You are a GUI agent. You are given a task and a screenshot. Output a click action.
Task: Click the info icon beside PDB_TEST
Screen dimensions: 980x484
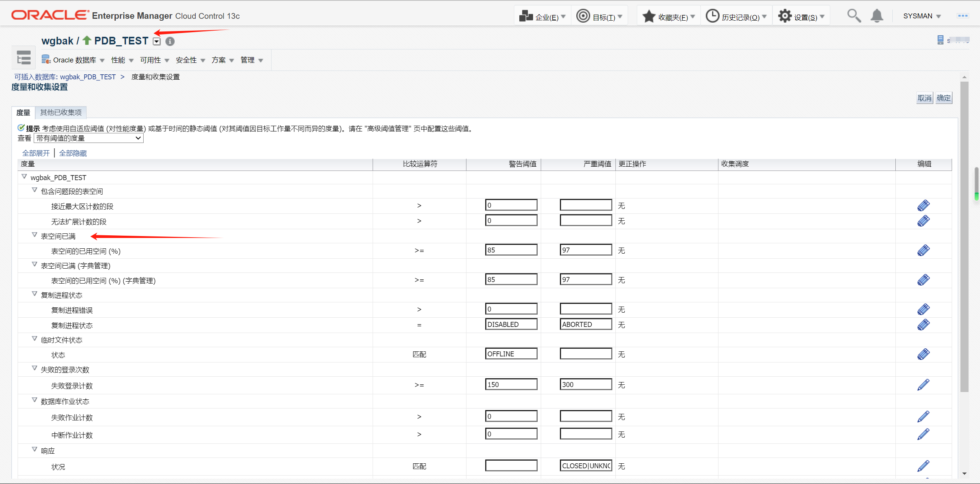[x=170, y=41]
